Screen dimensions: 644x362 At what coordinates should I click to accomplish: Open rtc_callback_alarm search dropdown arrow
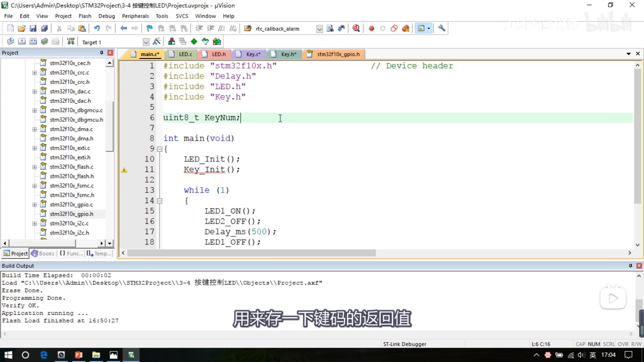319,29
